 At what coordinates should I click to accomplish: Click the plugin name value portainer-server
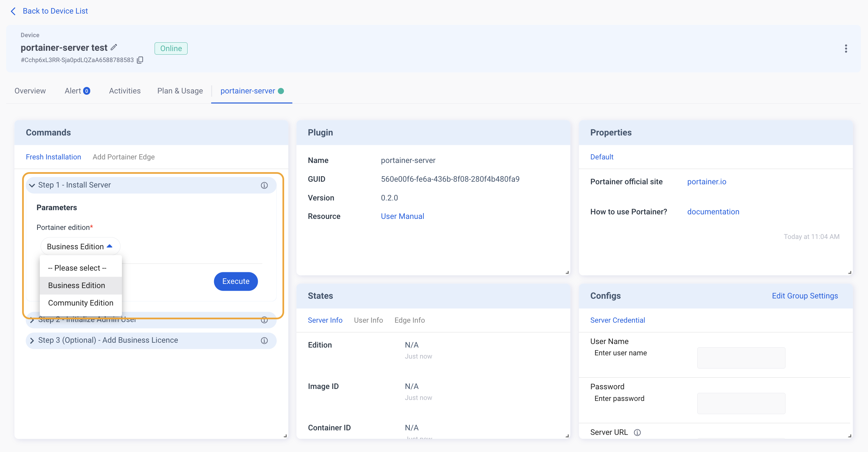408,161
